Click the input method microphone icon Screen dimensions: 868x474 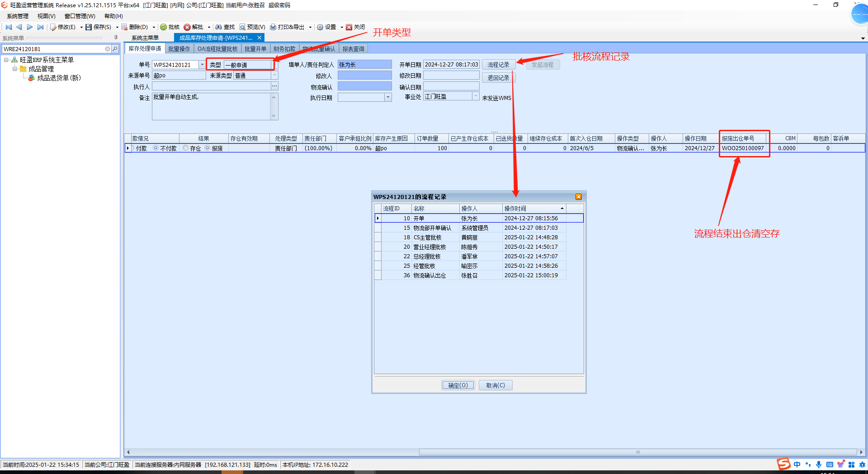point(819,465)
